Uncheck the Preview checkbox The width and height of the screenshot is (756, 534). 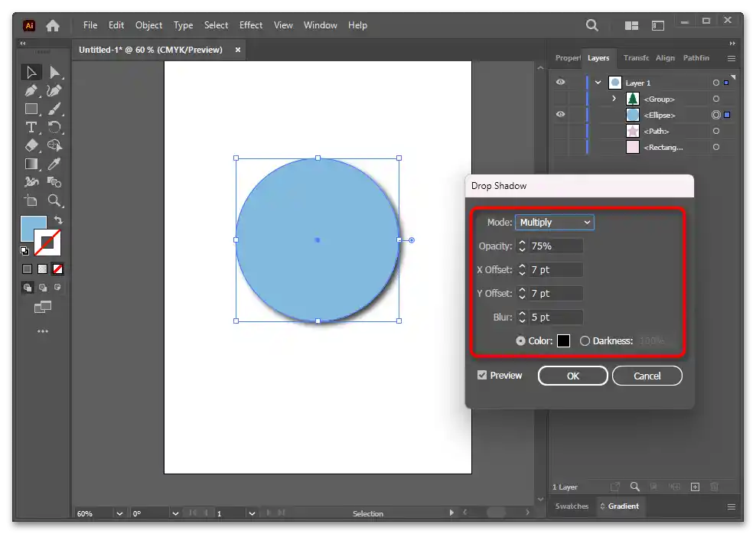481,375
